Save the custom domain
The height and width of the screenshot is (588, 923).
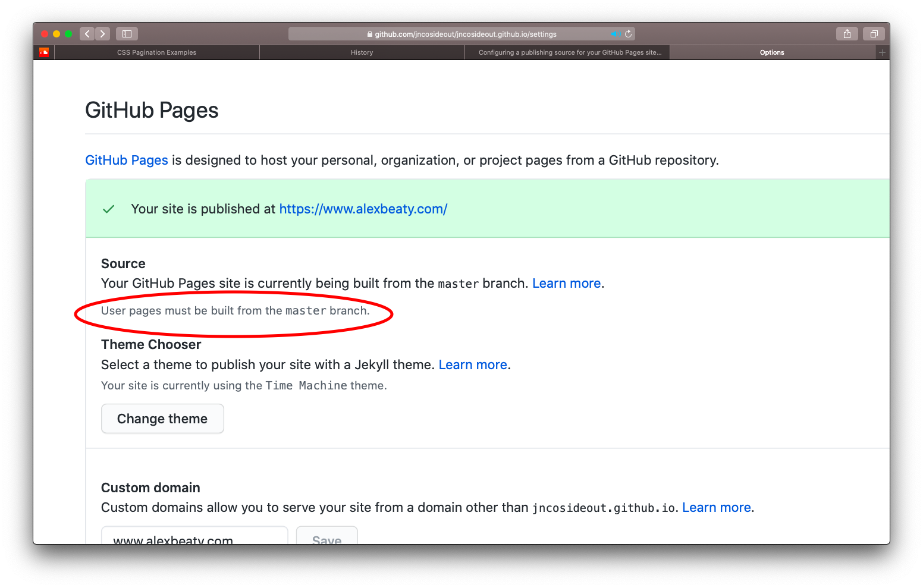coord(327,535)
